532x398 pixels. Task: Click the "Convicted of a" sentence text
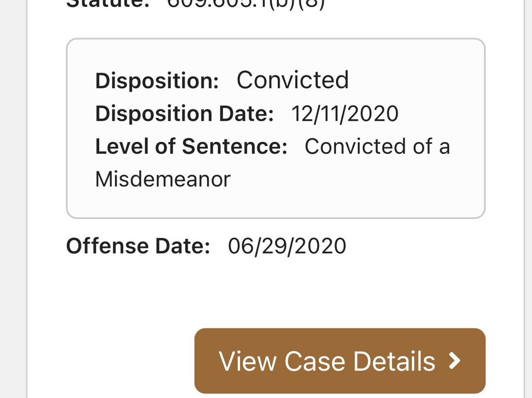[377, 147]
